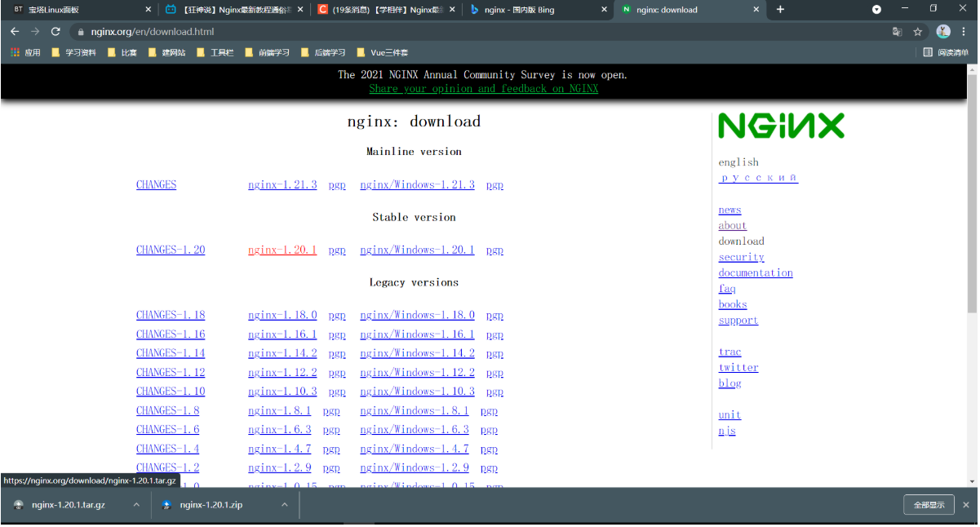The height and width of the screenshot is (527, 980).
Task: Open the 前端学习 bookmark folder
Action: pos(267,52)
